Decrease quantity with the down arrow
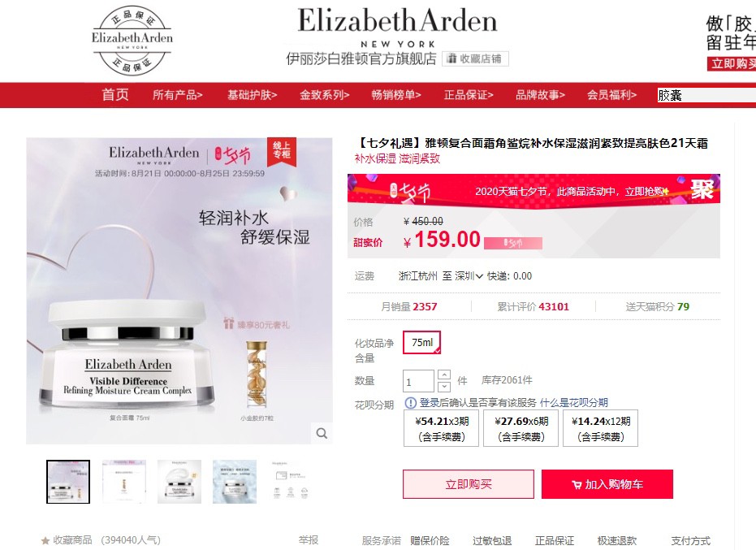This screenshot has height=550, width=756. coord(444,387)
